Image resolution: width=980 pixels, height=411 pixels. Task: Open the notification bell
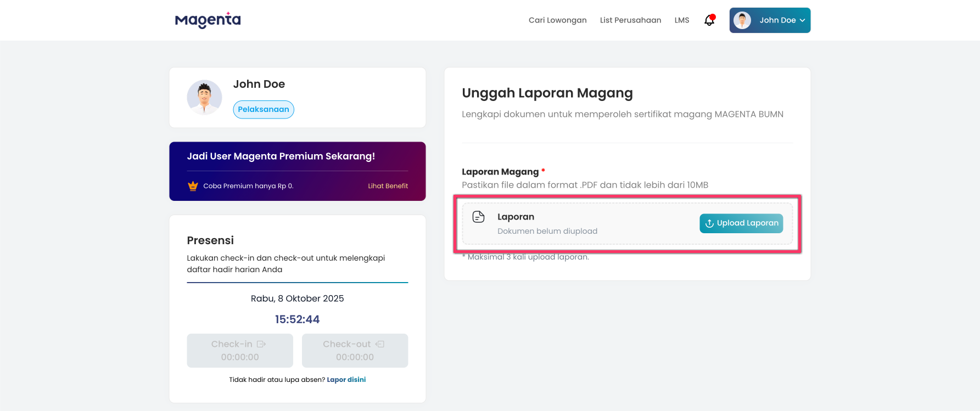pos(709,20)
